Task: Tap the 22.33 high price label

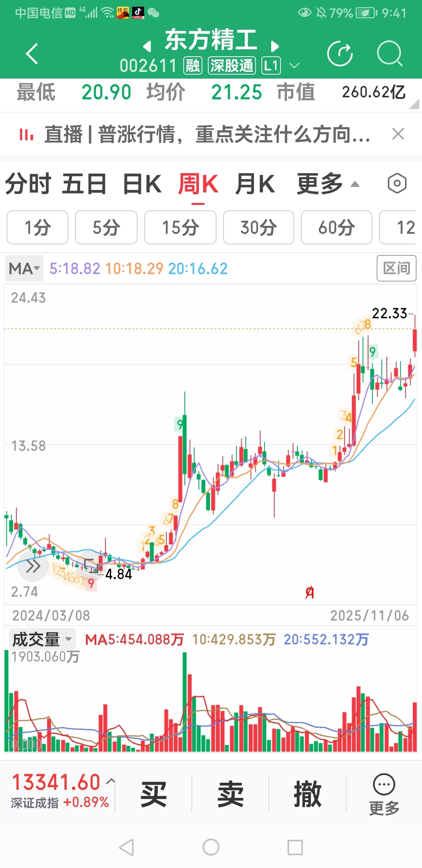Action: [390, 314]
